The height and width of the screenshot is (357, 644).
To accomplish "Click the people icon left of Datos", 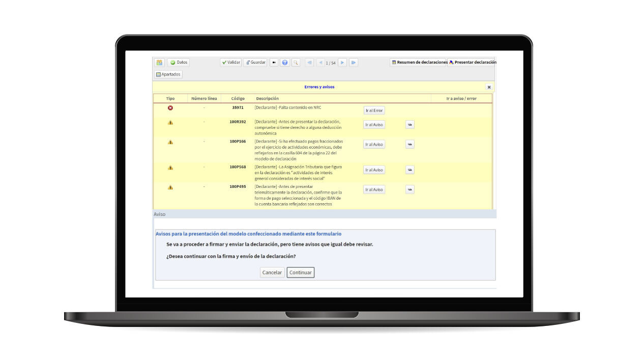I will click(159, 63).
